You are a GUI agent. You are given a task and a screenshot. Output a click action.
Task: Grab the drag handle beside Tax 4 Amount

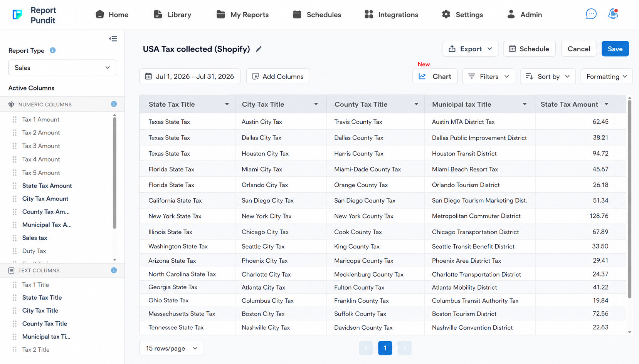(15, 159)
